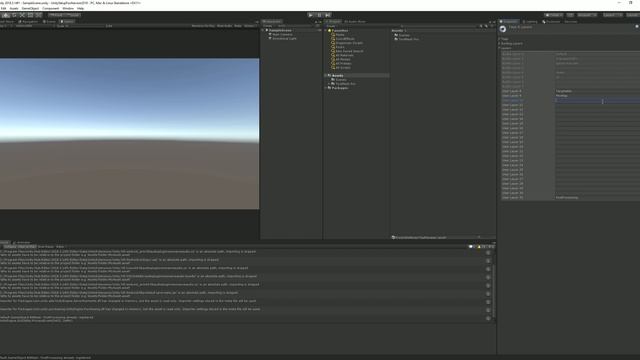Screen dimensions: 640x360
Task: Toggle Mute Audio in Game view
Action: point(224,26)
